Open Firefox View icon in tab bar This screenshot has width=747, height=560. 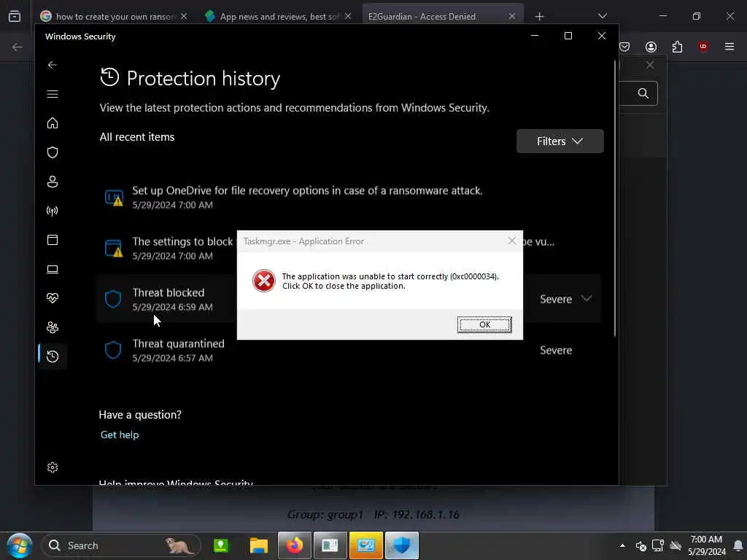click(15, 16)
